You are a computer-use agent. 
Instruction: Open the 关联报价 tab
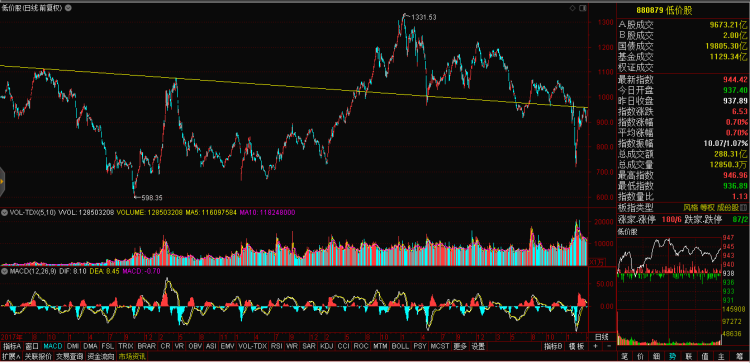click(x=38, y=356)
